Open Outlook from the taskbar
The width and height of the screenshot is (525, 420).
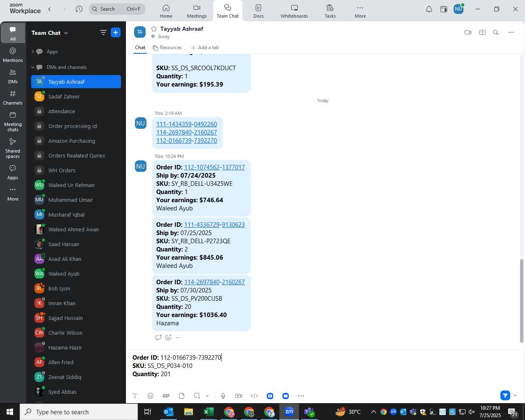pos(169,412)
